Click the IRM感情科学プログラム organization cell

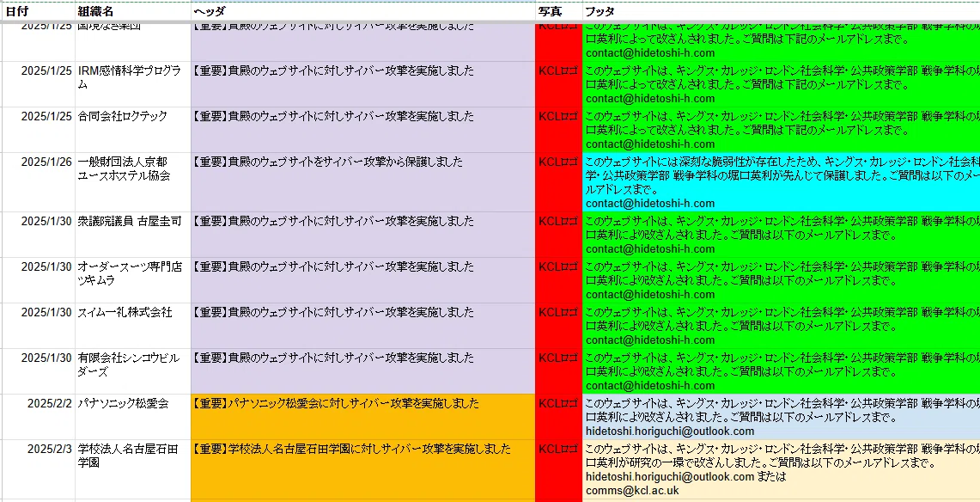pos(132,84)
